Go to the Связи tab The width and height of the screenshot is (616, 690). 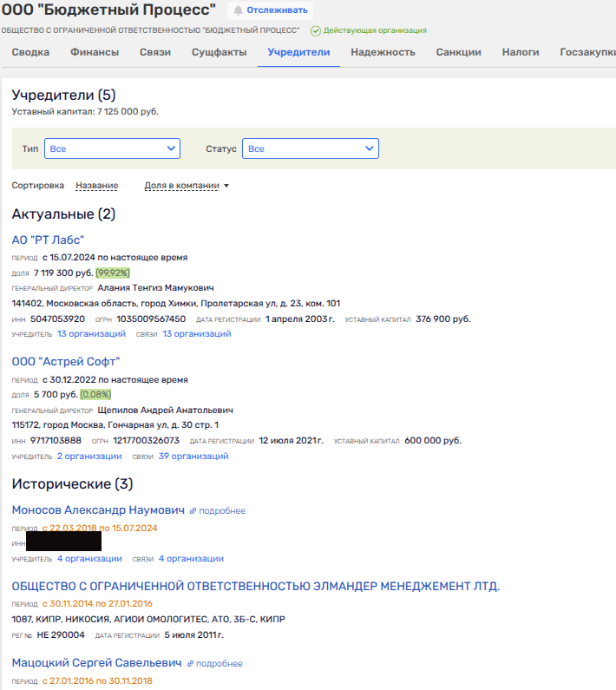155,52
